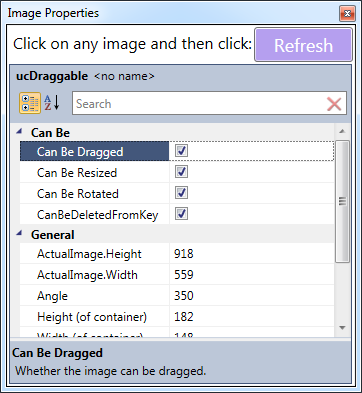Select the Can Be Resized property row
The width and height of the screenshot is (362, 393).
coord(177,172)
